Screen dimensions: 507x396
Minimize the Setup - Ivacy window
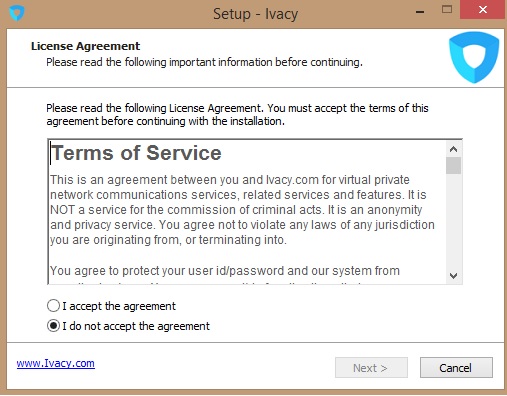click(x=420, y=12)
